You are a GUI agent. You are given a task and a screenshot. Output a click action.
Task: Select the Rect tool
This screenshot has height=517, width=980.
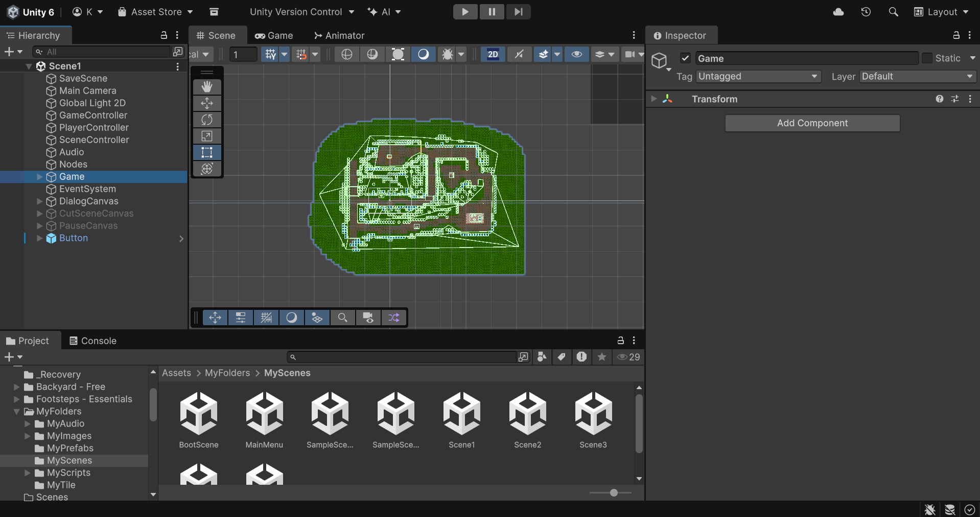[207, 152]
